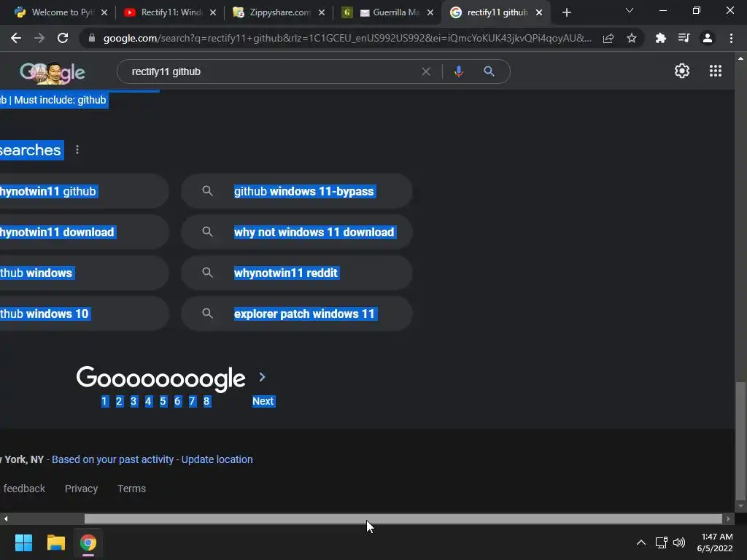The height and width of the screenshot is (560, 747).
Task: Close the Zippyshare.com tab
Action: click(x=322, y=12)
